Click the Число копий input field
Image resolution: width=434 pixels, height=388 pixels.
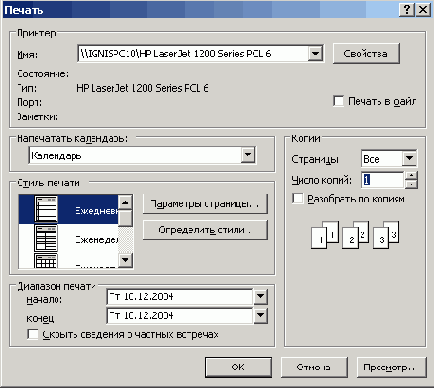(383, 180)
